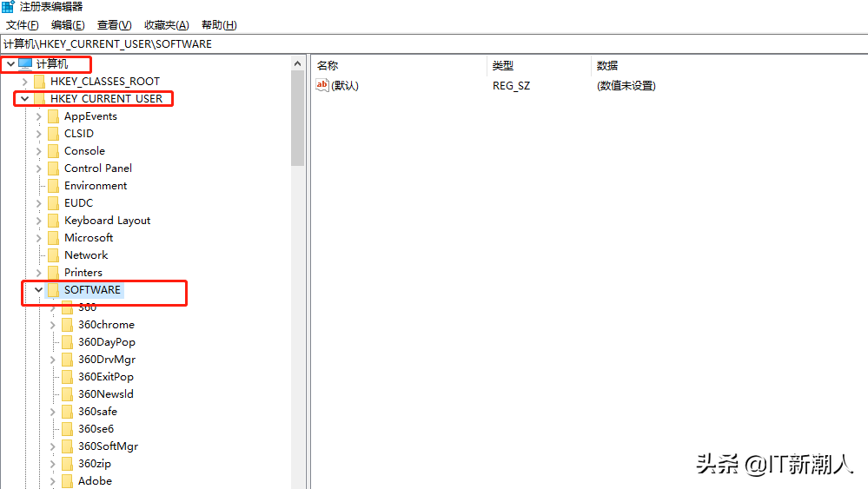The height and width of the screenshot is (489, 868).
Task: Click the Environment folder icon
Action: 53,186
